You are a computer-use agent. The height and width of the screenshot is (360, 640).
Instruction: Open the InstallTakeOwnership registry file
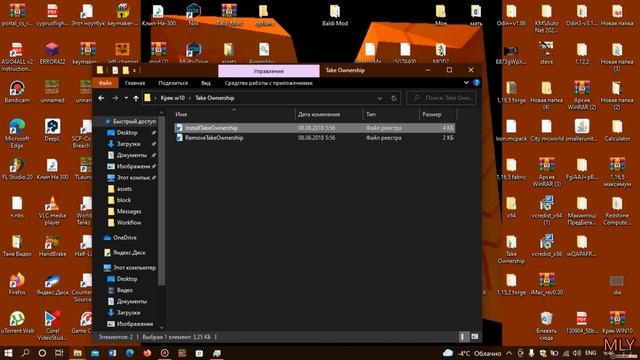click(315, 128)
